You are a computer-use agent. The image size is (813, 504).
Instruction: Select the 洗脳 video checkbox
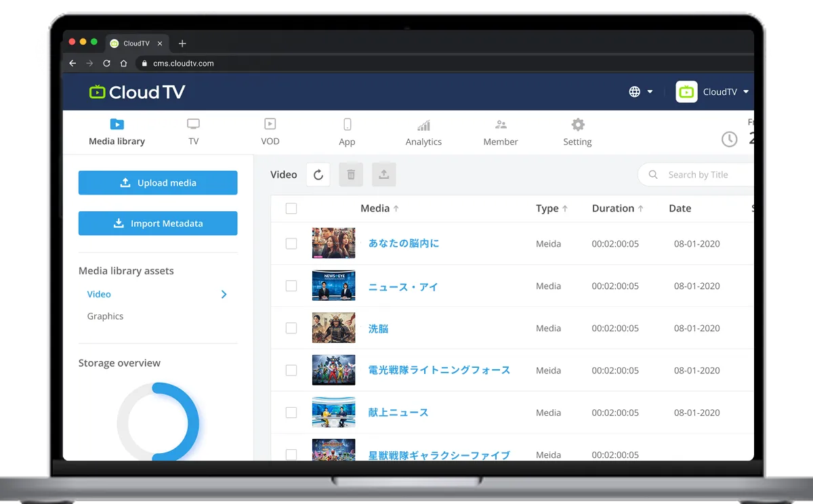[x=291, y=329]
